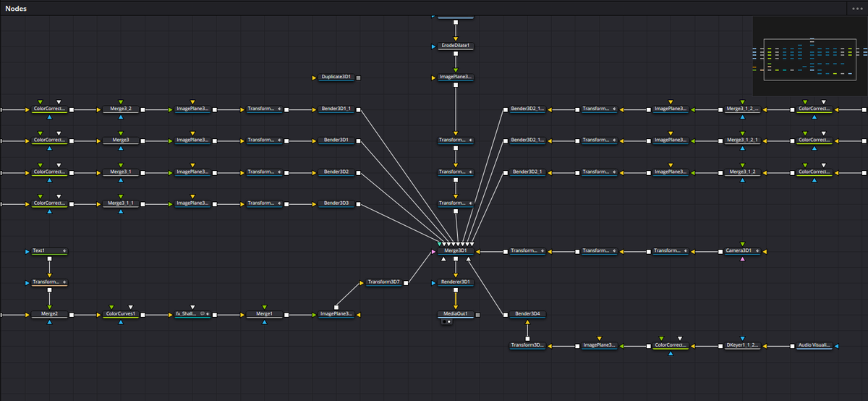This screenshot has width=868, height=401.
Task: Click the output square of Transform3D7
Action: (407, 282)
